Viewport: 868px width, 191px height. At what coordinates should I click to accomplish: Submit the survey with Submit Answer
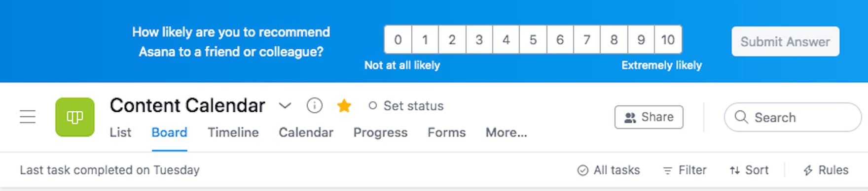pos(785,41)
